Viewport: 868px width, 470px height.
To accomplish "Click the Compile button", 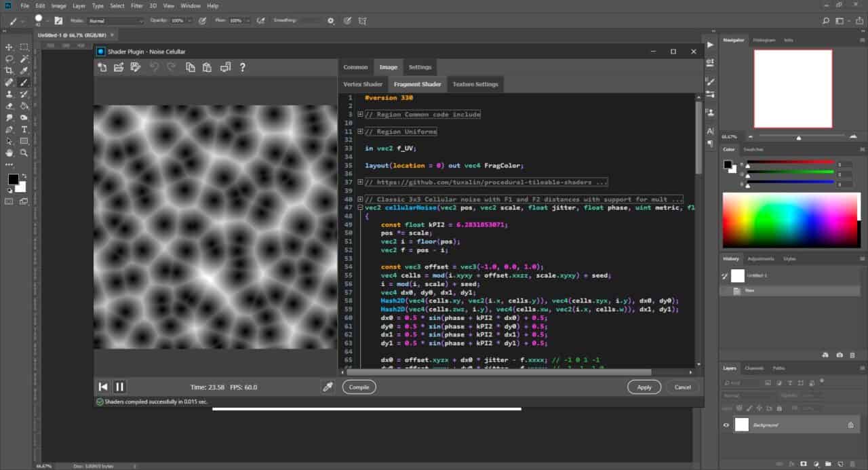I will [x=359, y=387].
